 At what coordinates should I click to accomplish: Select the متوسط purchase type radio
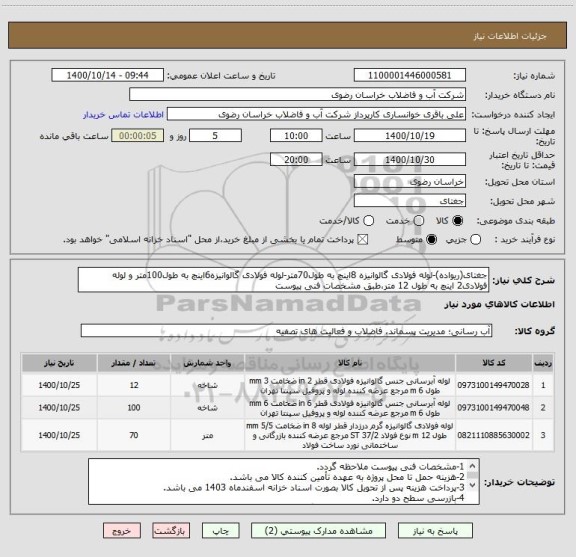coord(431,240)
